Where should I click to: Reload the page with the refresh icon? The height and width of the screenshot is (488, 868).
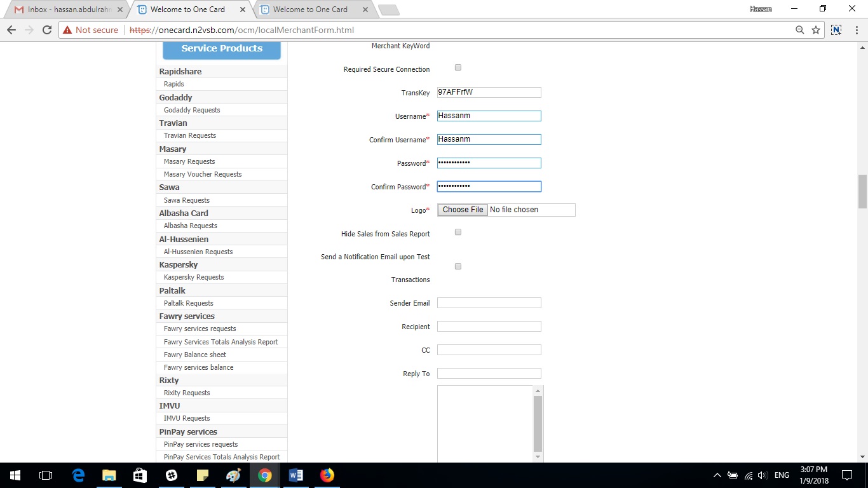pos(46,30)
